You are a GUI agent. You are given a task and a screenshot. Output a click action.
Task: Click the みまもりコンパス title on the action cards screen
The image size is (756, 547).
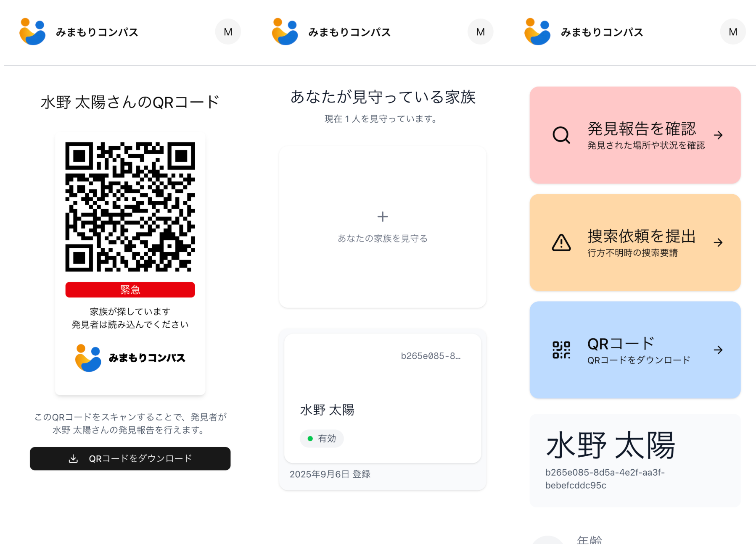(x=602, y=32)
